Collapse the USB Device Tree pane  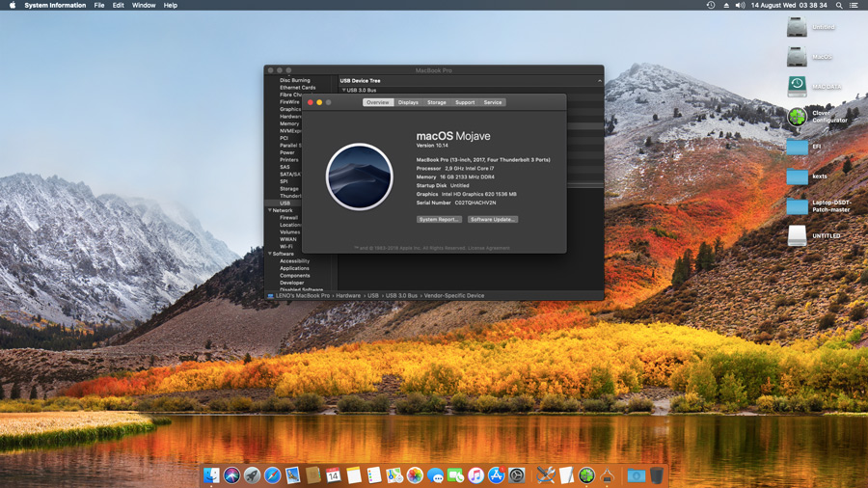tap(599, 81)
